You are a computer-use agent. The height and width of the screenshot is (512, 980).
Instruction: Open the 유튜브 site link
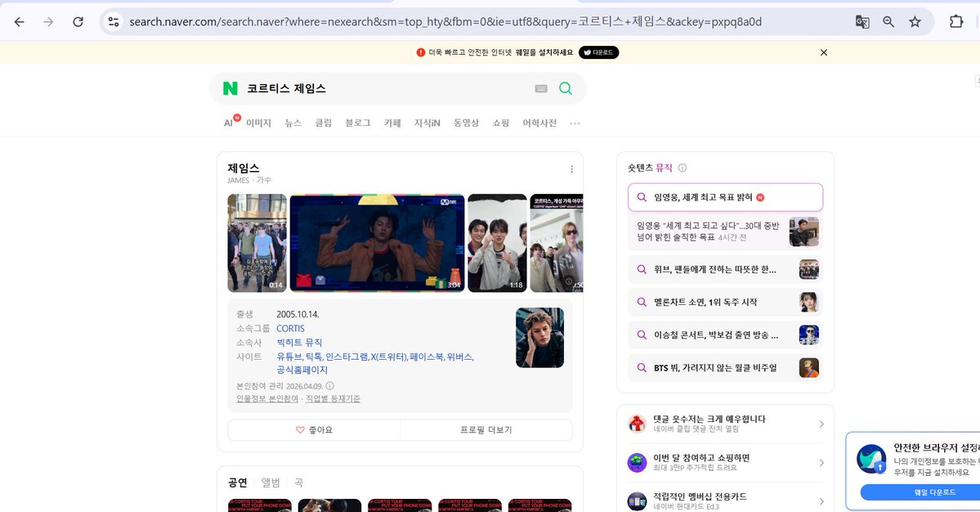(289, 357)
